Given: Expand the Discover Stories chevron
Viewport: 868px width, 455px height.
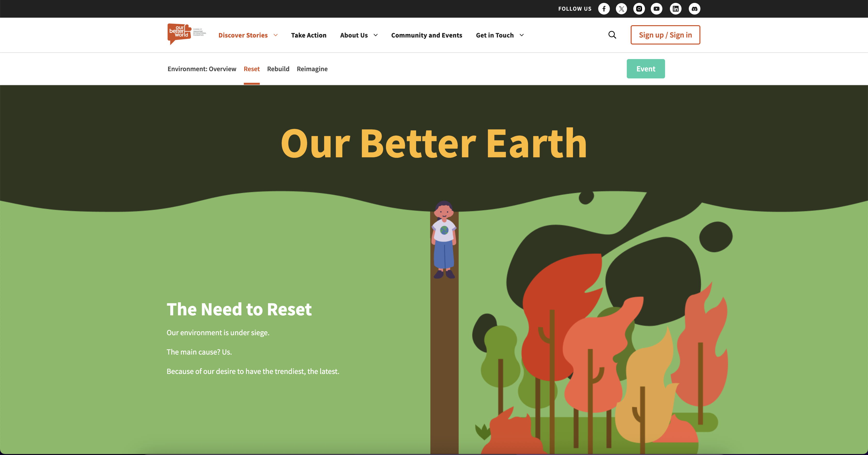Looking at the screenshot, I should [276, 35].
